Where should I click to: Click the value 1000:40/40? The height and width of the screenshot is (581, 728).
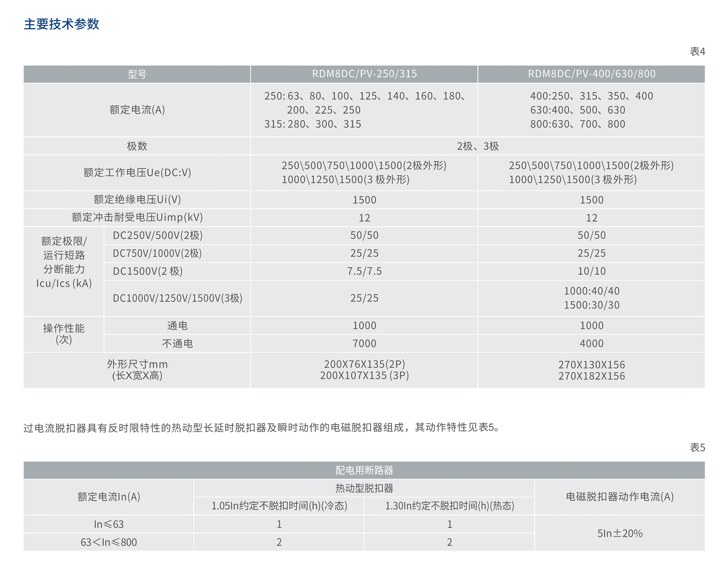point(591,291)
